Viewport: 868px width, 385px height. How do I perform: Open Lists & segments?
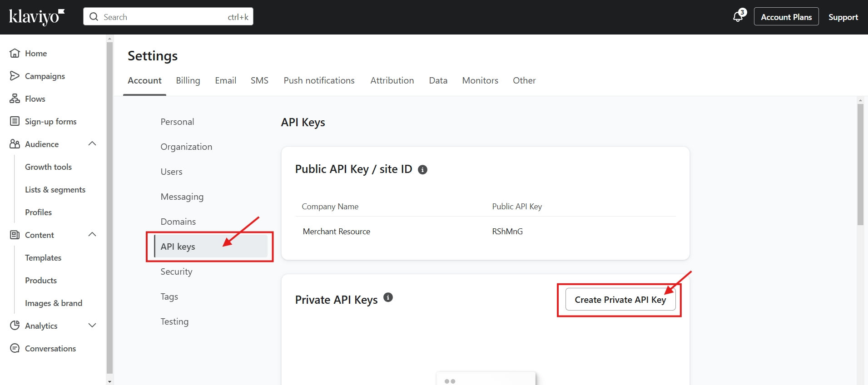tap(55, 189)
